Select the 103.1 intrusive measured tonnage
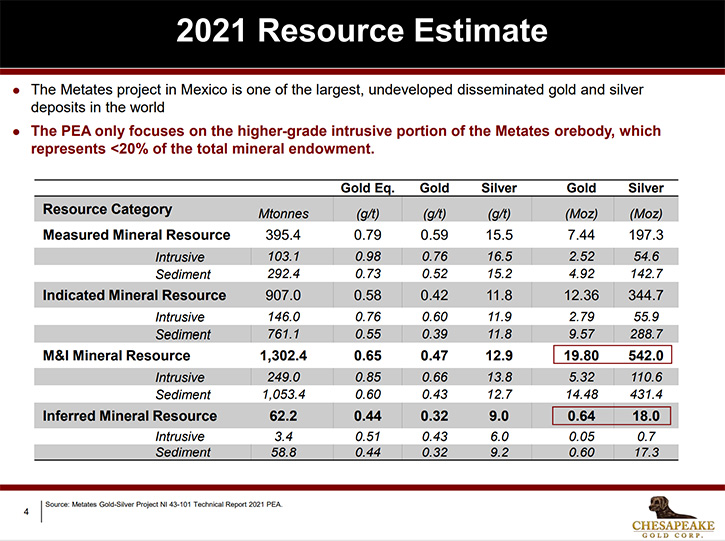Viewport: 725px width, 541px height. click(x=283, y=256)
